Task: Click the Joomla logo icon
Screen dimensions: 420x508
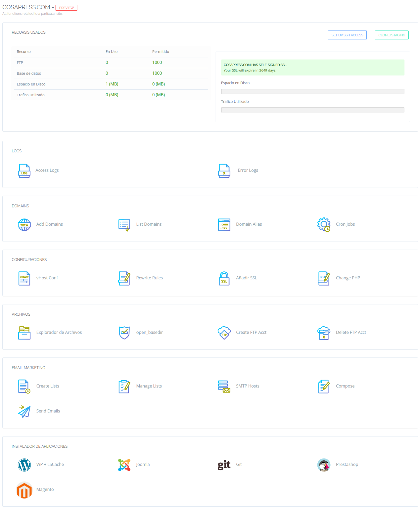Action: [x=124, y=465]
